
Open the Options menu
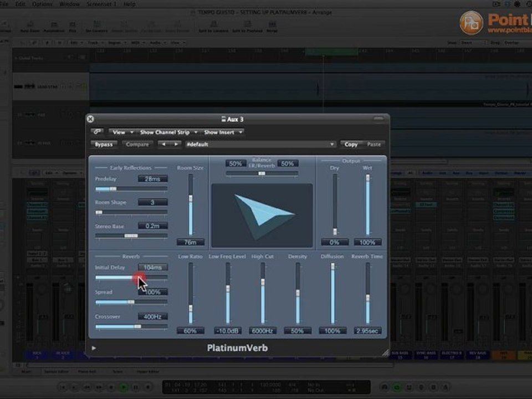(42, 4)
